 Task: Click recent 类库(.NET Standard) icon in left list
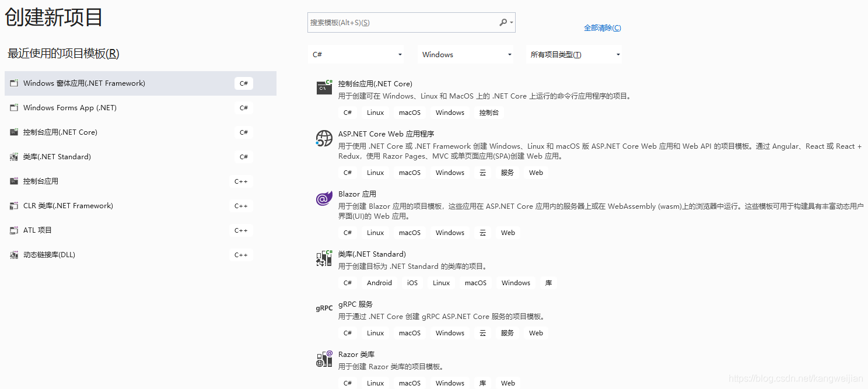(x=14, y=157)
